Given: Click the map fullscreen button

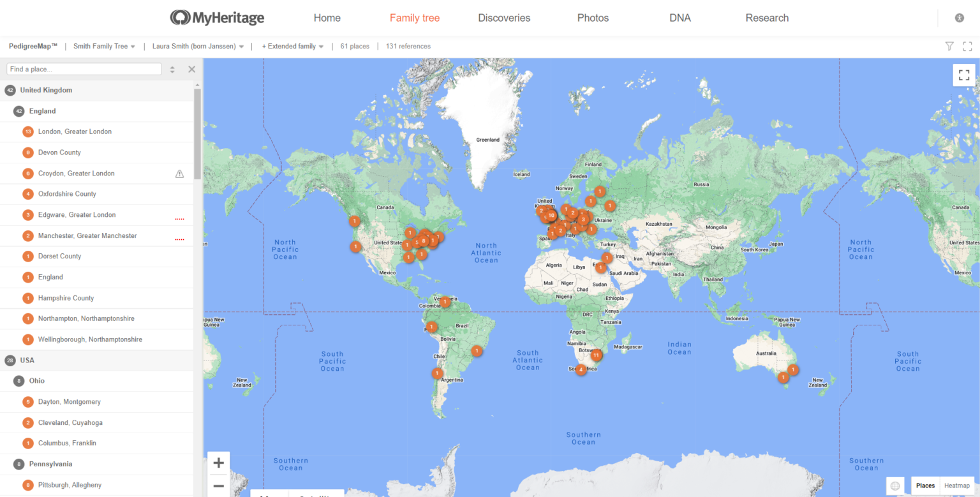Looking at the screenshot, I should pos(963,75).
